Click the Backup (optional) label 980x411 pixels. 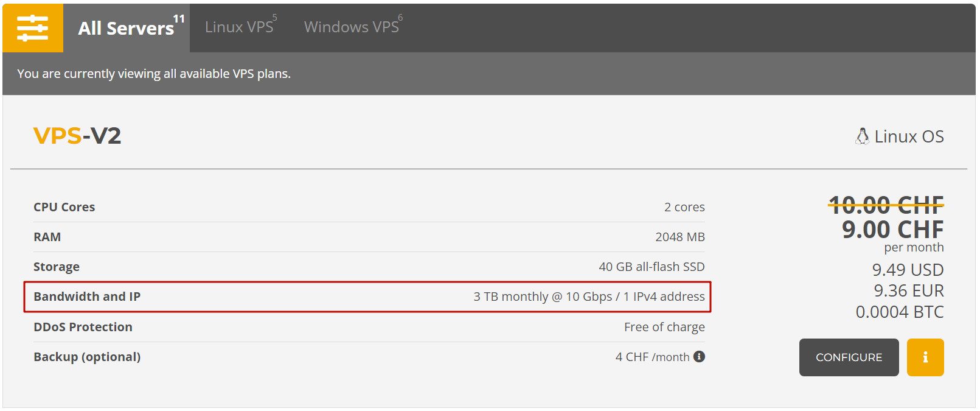tap(87, 357)
